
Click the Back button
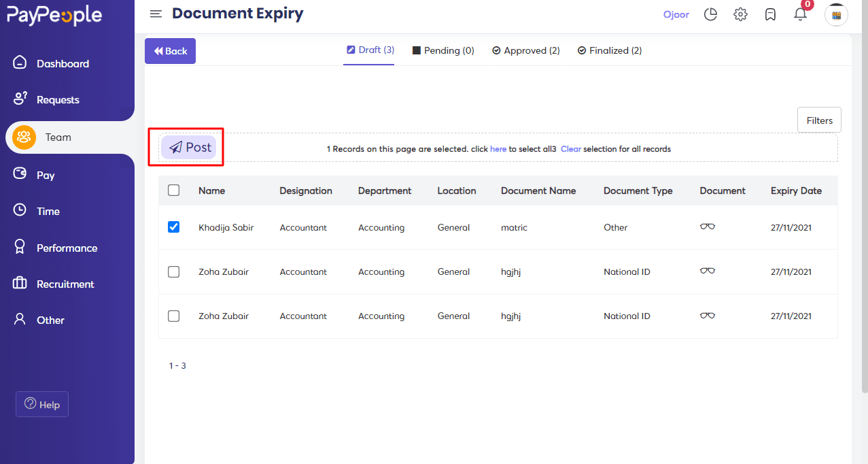[170, 51]
